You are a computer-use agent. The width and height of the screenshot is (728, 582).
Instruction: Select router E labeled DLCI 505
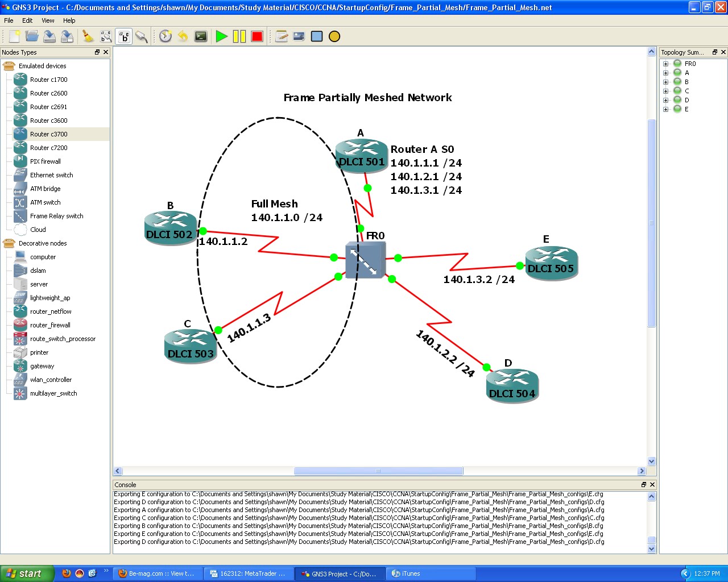[x=551, y=263]
